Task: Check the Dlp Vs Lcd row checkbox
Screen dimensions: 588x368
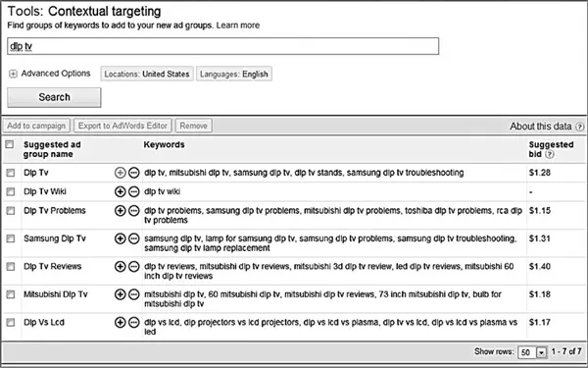Action: pos(11,322)
